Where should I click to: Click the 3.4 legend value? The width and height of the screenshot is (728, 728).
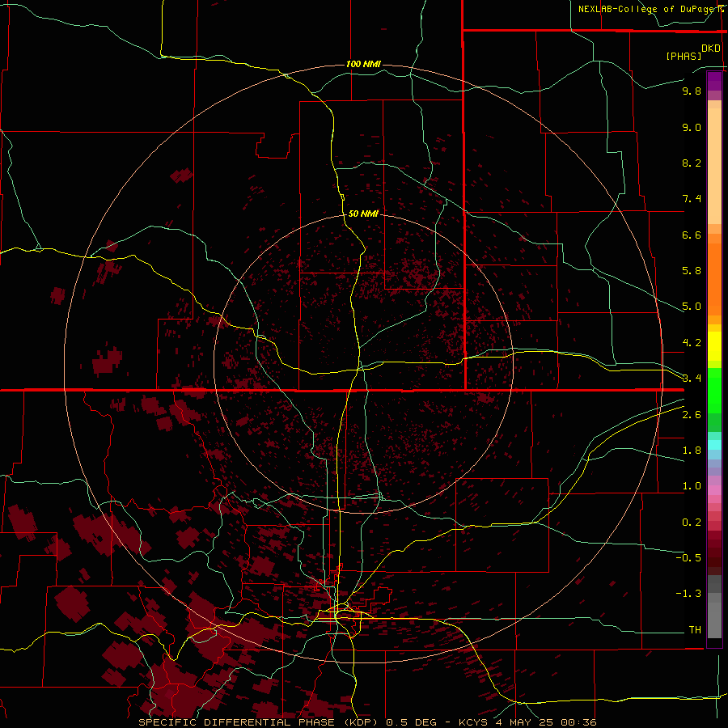point(692,379)
